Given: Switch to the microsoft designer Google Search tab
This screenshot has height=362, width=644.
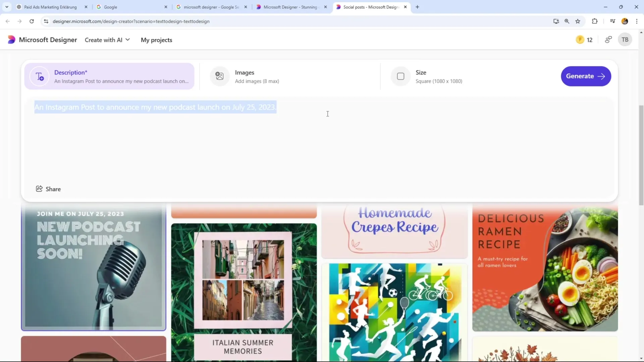Looking at the screenshot, I should (x=211, y=7).
